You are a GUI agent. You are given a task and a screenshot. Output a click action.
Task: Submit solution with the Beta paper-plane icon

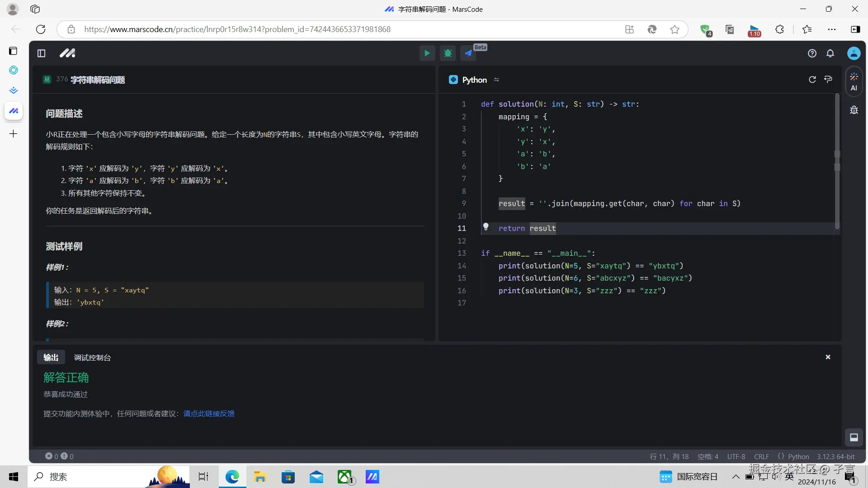(468, 53)
